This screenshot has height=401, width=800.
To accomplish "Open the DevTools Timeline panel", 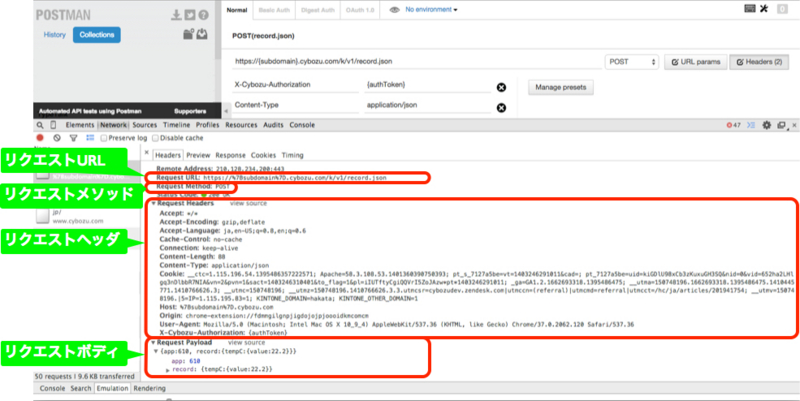I will tap(177, 125).
